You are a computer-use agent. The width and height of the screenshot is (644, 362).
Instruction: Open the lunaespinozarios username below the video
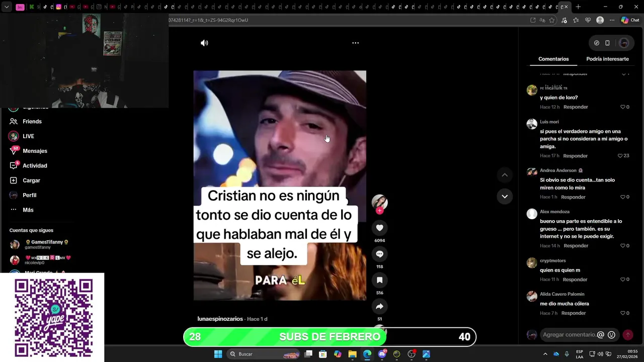point(220,319)
